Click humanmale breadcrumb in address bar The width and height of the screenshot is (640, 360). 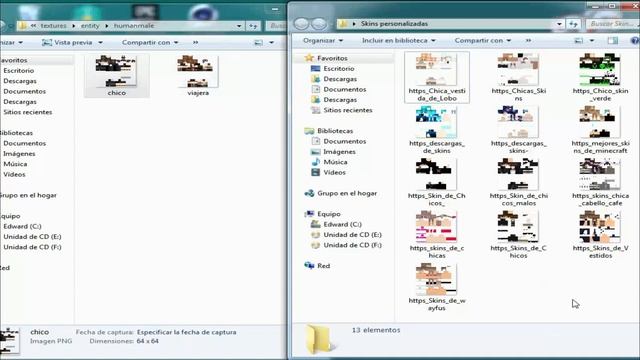point(134,26)
